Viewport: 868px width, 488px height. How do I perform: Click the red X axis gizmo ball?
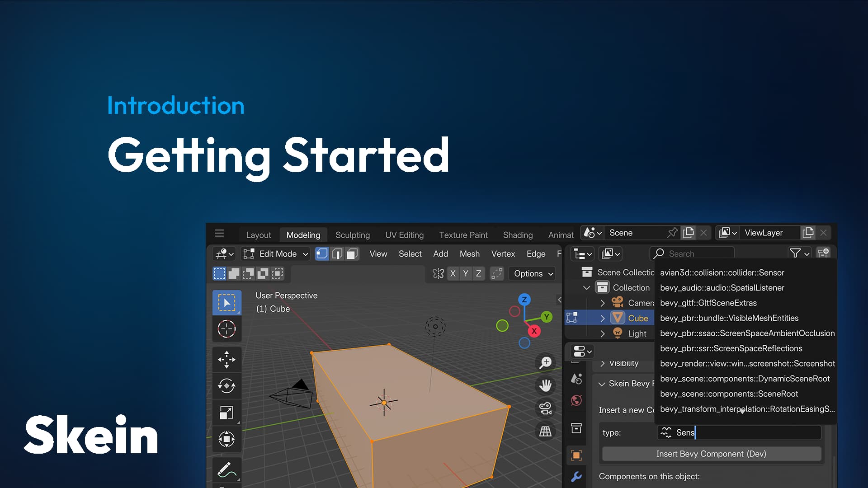pos(534,331)
